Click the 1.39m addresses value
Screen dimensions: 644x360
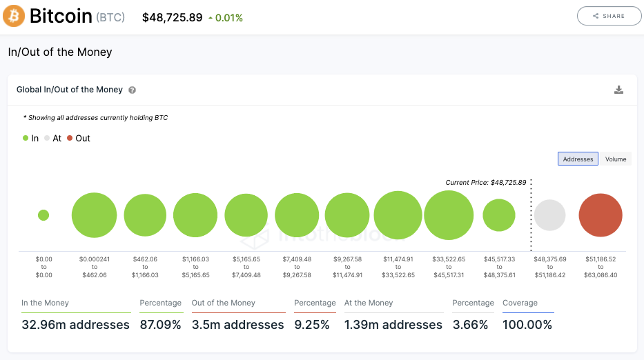click(393, 325)
